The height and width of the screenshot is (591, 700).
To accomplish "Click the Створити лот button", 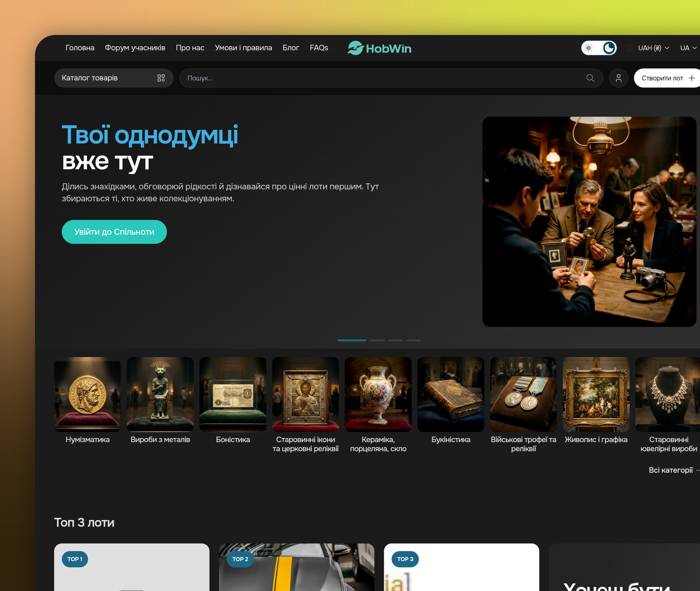I will (x=667, y=78).
